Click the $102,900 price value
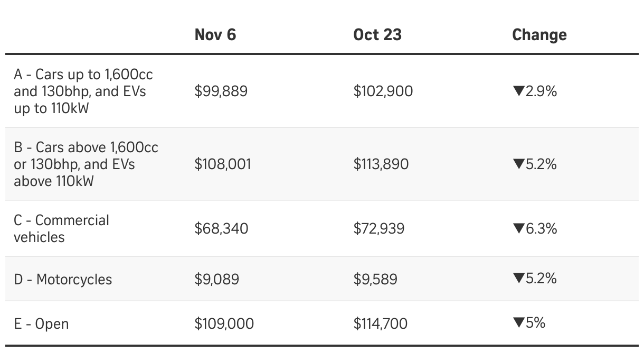 tap(383, 91)
